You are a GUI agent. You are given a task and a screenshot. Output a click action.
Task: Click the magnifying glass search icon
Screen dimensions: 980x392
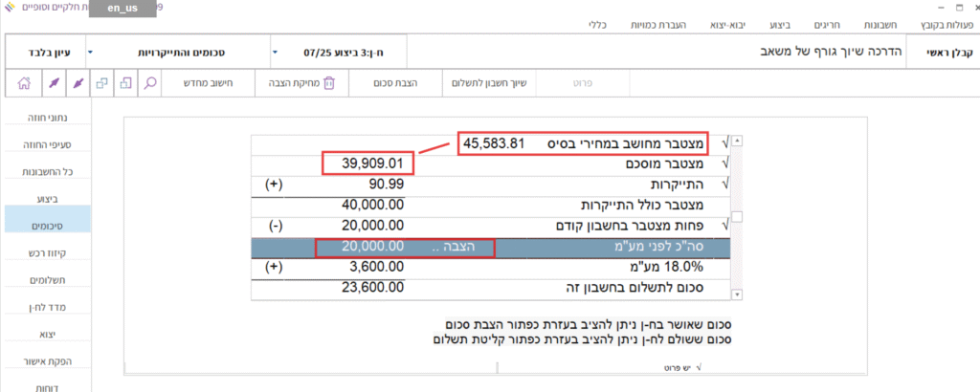tap(150, 83)
